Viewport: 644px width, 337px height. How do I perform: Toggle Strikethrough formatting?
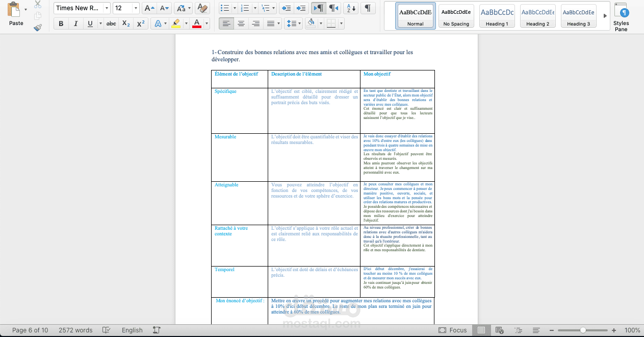tap(111, 23)
